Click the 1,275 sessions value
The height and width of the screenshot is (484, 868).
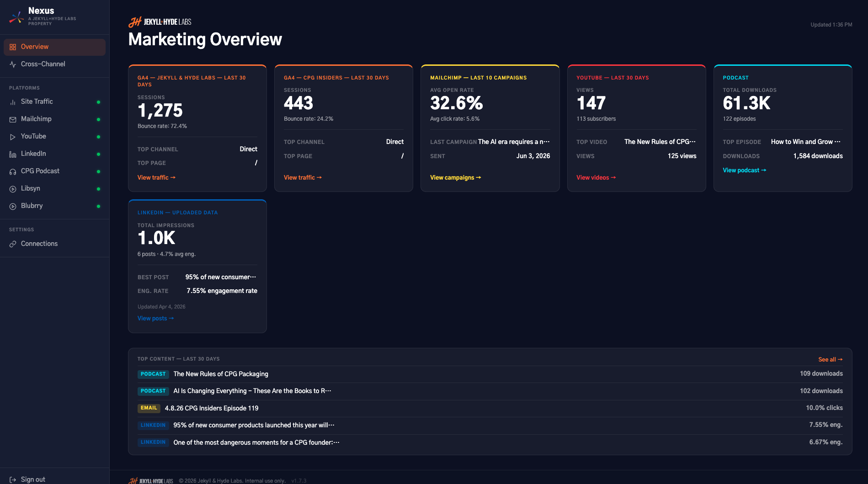160,110
